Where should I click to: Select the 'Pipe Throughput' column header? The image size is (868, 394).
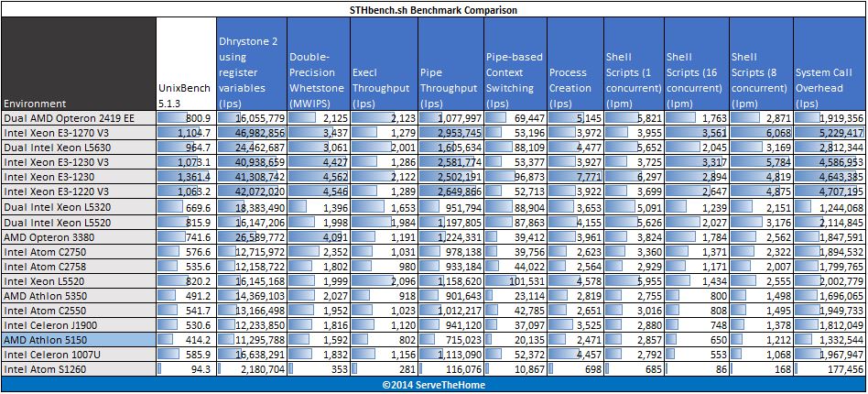pos(450,63)
